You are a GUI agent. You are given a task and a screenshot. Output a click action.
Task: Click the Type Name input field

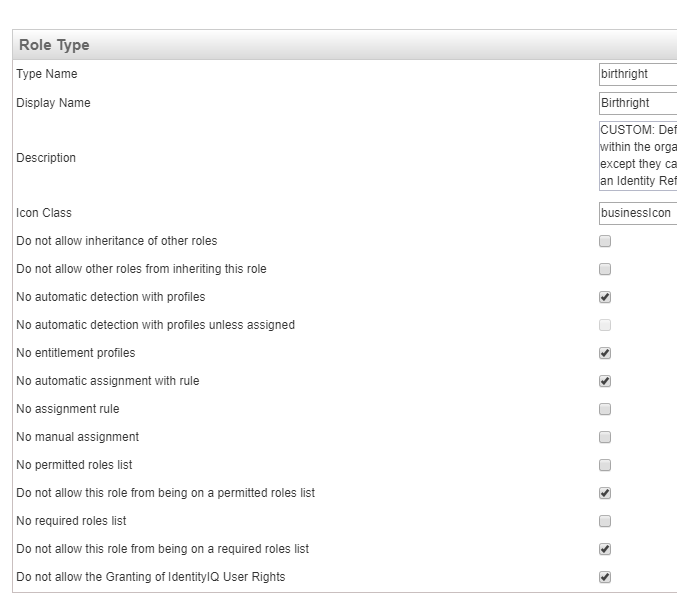[x=637, y=74]
